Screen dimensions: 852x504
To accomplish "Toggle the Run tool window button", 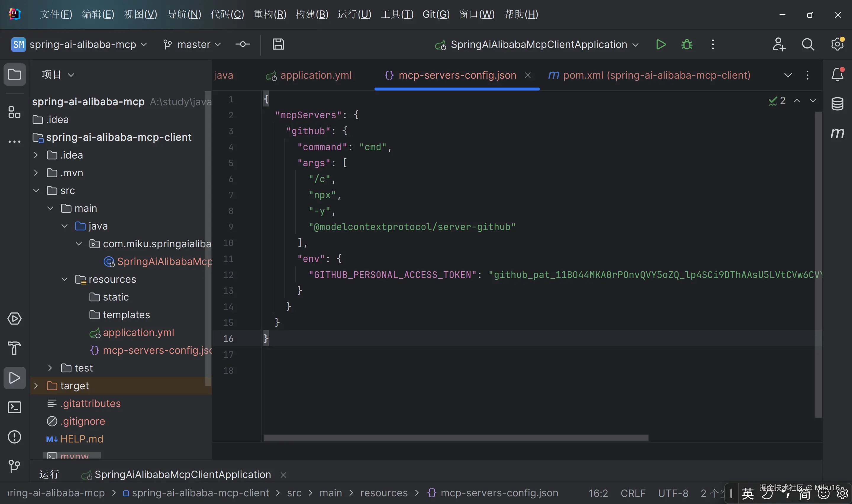I will coord(14,378).
